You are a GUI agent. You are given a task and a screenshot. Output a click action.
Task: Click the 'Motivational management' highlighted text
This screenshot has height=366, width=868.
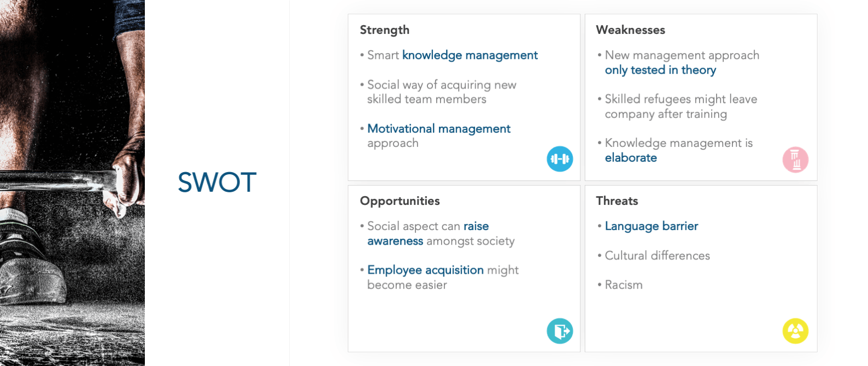point(439,129)
